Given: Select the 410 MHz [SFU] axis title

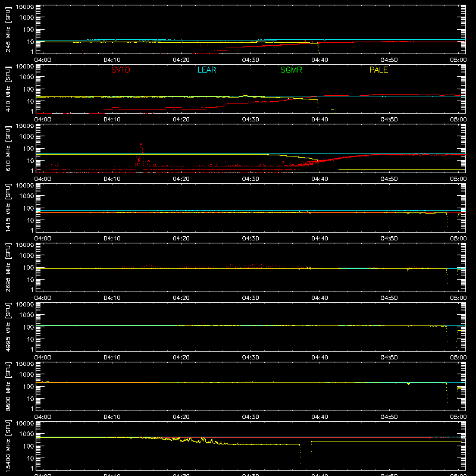Looking at the screenshot, I should (8, 89).
